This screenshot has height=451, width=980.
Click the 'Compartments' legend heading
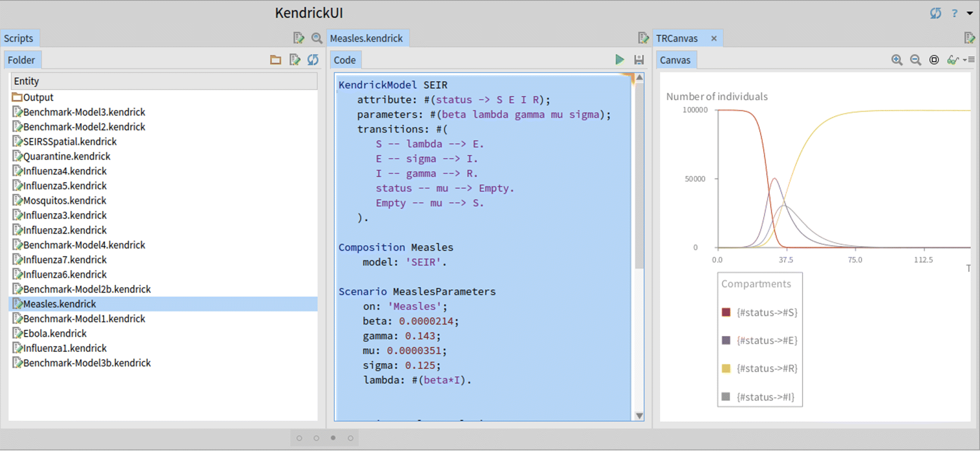pyautogui.click(x=756, y=284)
